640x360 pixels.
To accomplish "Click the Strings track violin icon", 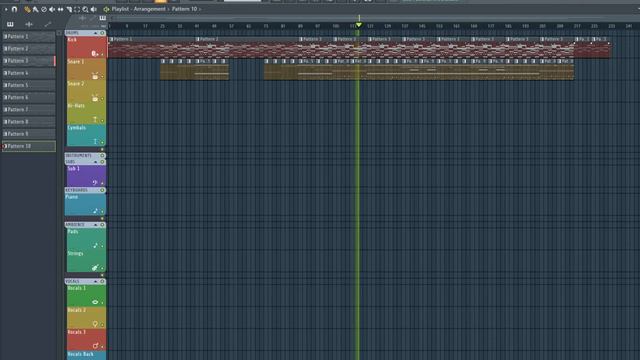I will [95, 268].
